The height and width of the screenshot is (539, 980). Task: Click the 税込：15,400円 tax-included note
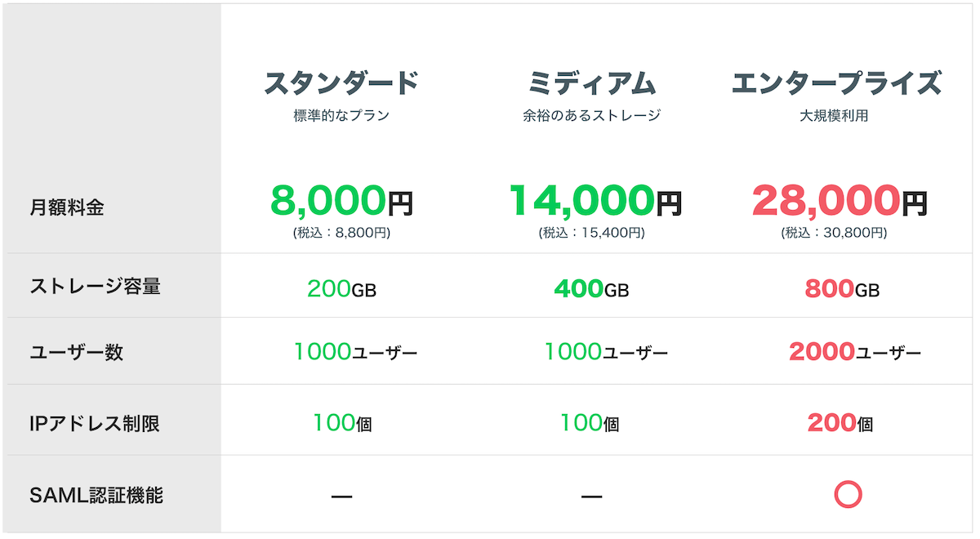coord(591,233)
